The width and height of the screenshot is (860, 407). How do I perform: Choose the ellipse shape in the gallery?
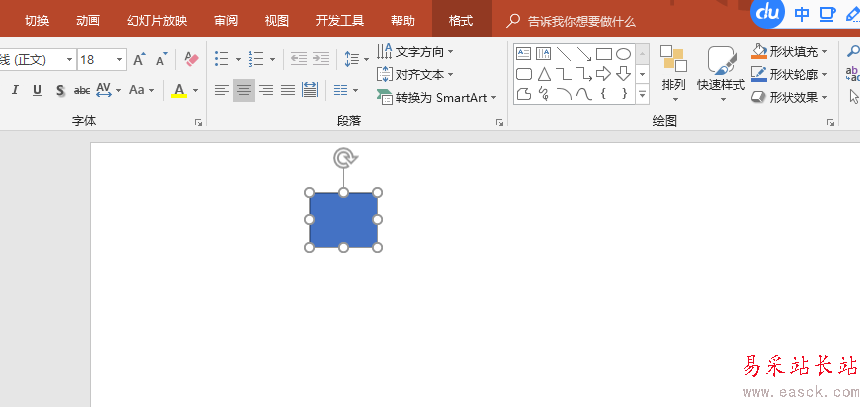(x=624, y=54)
